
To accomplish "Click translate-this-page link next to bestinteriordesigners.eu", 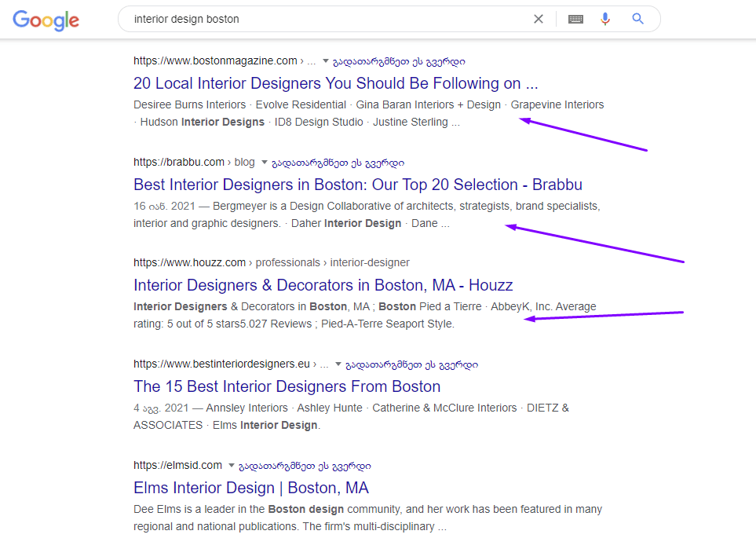I will pyautogui.click(x=411, y=364).
